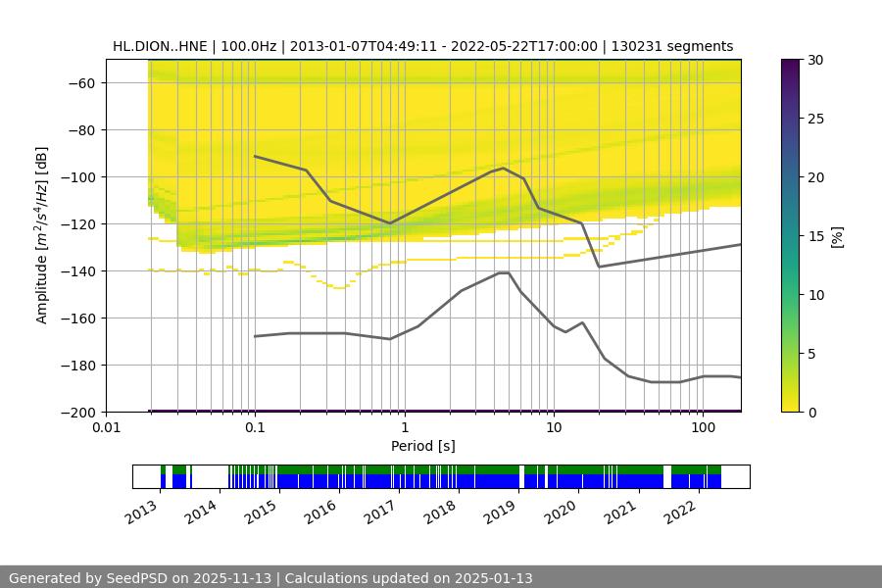Click the -180 tick on the amplitude axis
Viewport: 882px width, 588px height.
(78, 366)
